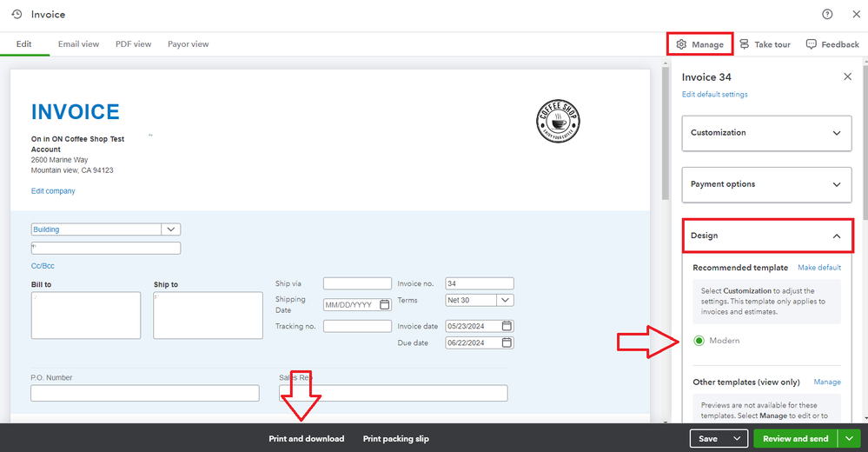Screen dimensions: 868x452
Task: Open the Invoice date calendar icon
Action: [x=507, y=326]
